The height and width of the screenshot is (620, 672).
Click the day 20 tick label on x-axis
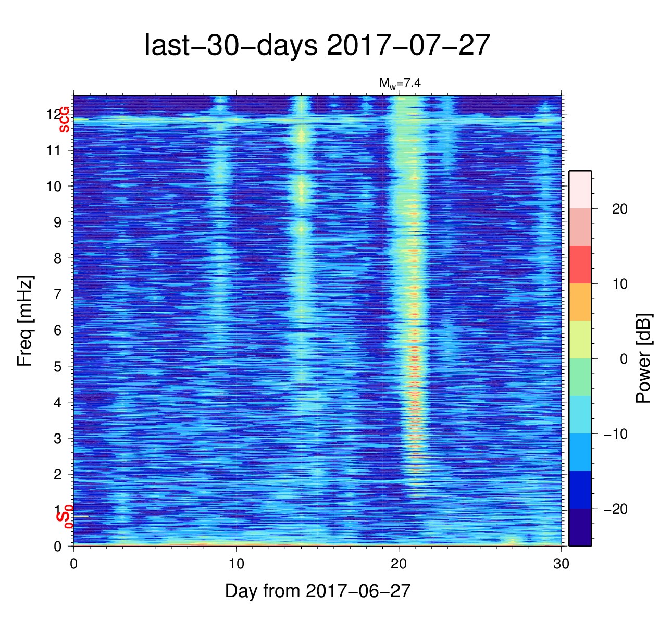click(399, 564)
